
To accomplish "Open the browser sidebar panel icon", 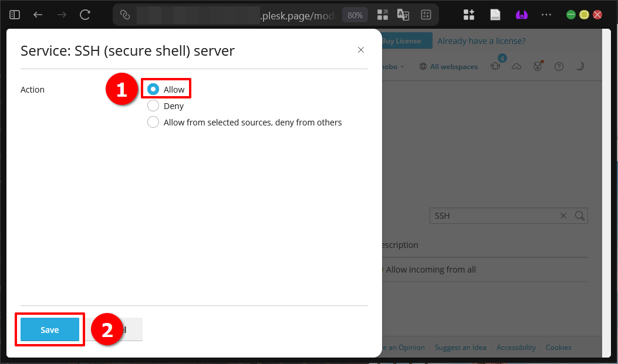I will tap(14, 15).
